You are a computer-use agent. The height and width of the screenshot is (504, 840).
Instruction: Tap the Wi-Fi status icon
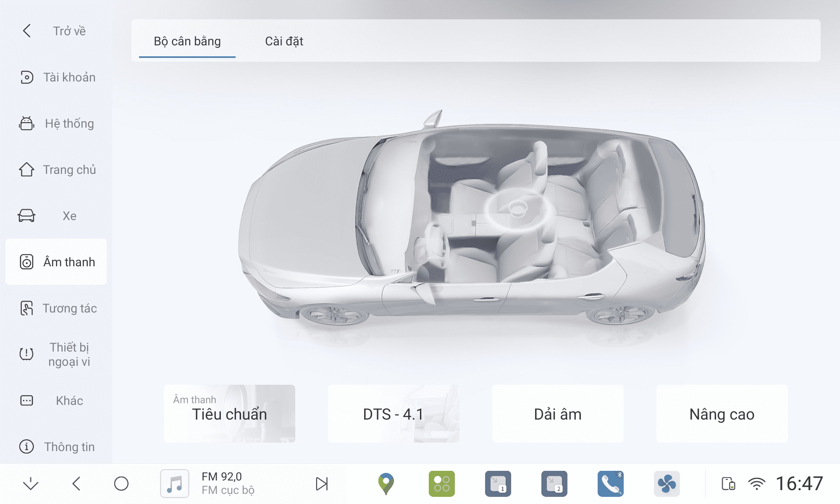tap(756, 484)
